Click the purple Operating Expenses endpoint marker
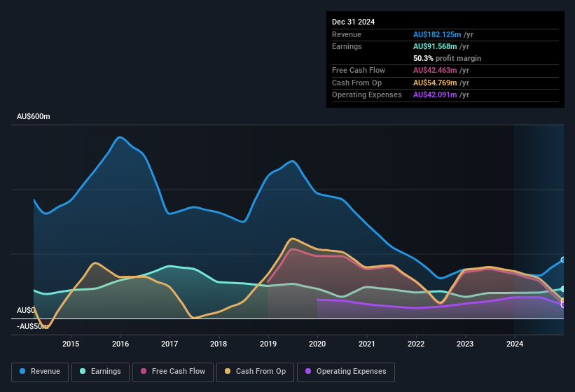The width and height of the screenshot is (575, 392). [563, 304]
